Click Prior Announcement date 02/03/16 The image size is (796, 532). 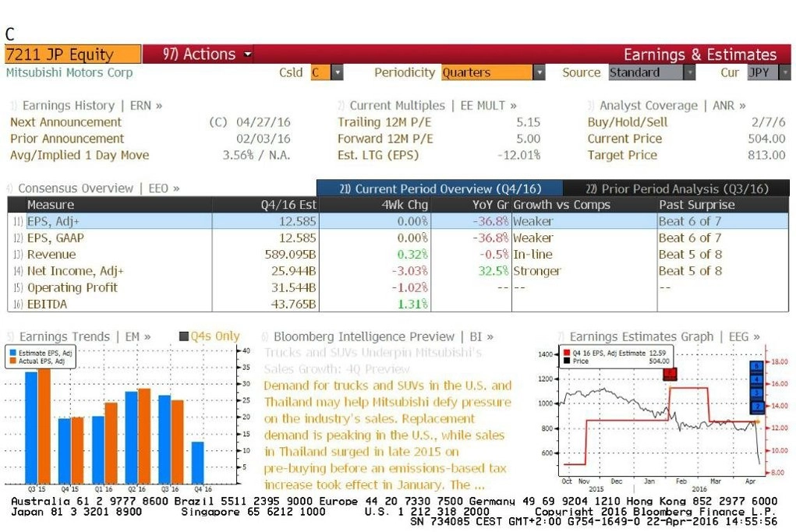coord(263,139)
